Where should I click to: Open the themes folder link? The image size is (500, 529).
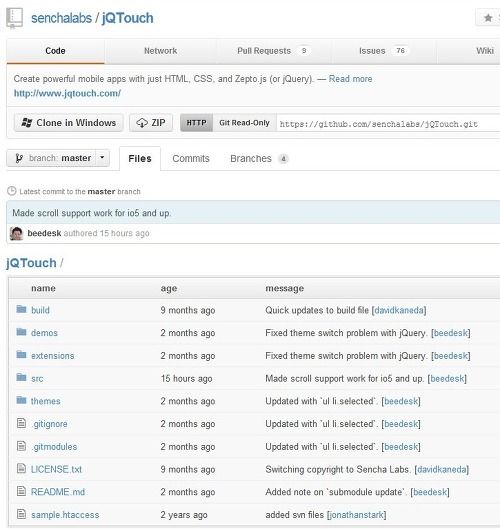pyautogui.click(x=46, y=401)
